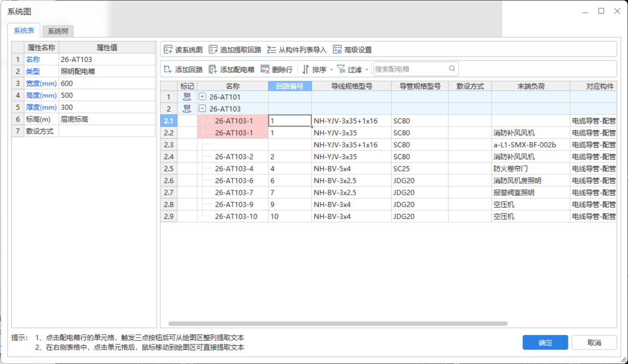Click the 标高(m) value 层底标高
The image size is (628, 364).
click(x=107, y=119)
